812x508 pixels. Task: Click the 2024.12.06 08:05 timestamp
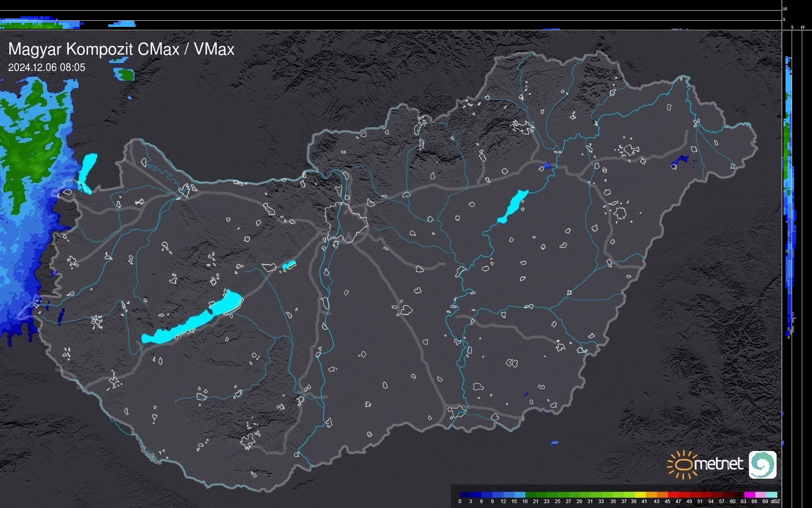pos(47,68)
